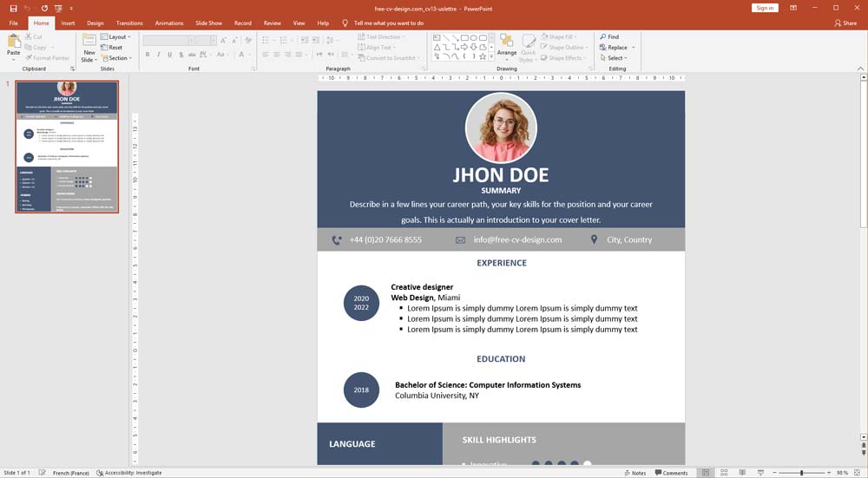Switch to Reading View icon
The width and height of the screenshot is (868, 478).
coord(742,473)
